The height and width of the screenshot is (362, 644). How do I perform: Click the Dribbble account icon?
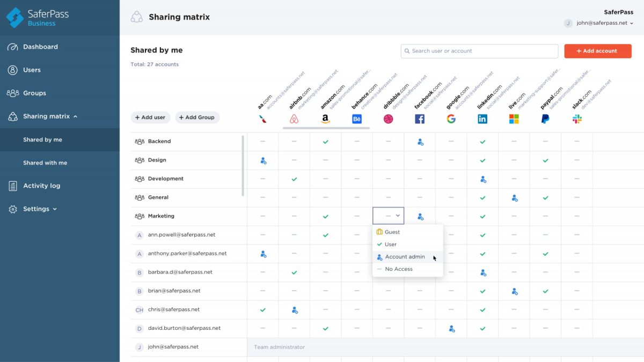click(388, 119)
